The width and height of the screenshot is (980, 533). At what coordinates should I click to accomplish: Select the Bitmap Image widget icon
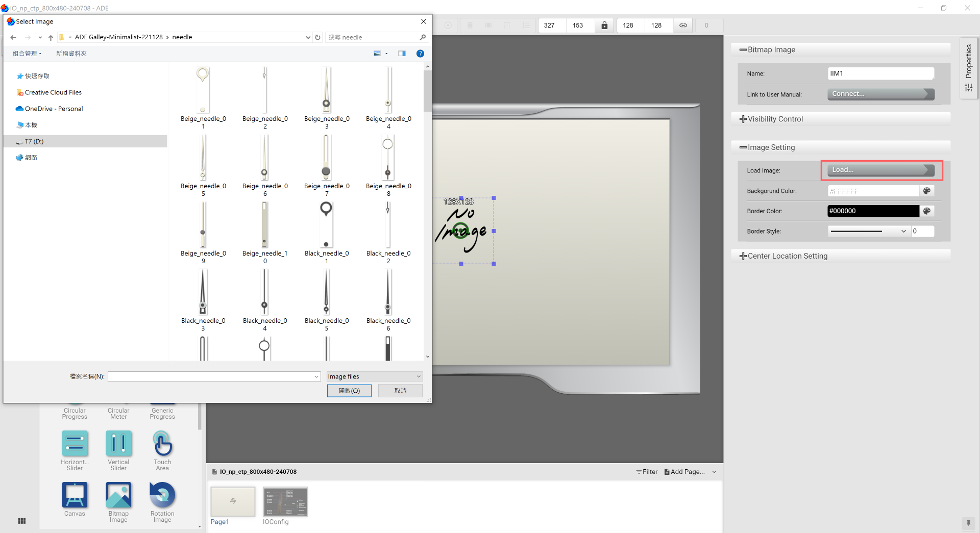tap(118, 495)
